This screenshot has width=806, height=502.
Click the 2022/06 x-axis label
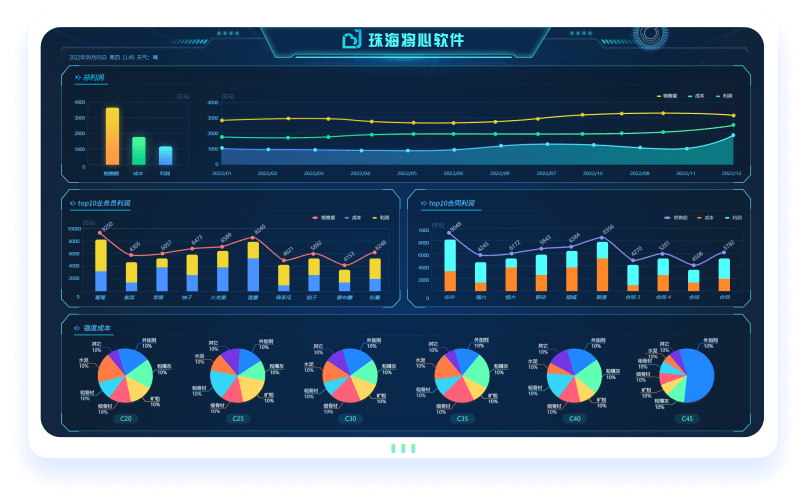(453, 174)
